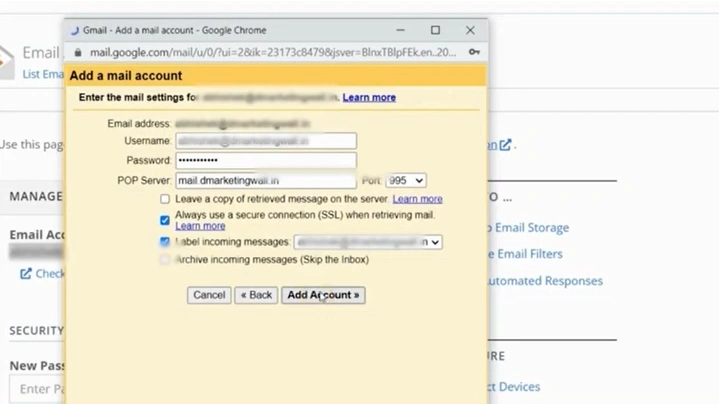Minimize the Gmail popup window

click(400, 30)
